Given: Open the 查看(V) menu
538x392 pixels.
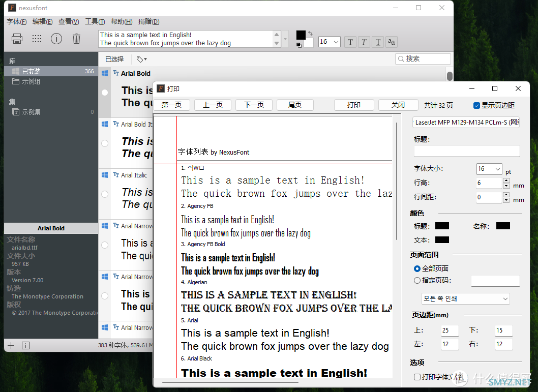Looking at the screenshot, I should (x=69, y=21).
